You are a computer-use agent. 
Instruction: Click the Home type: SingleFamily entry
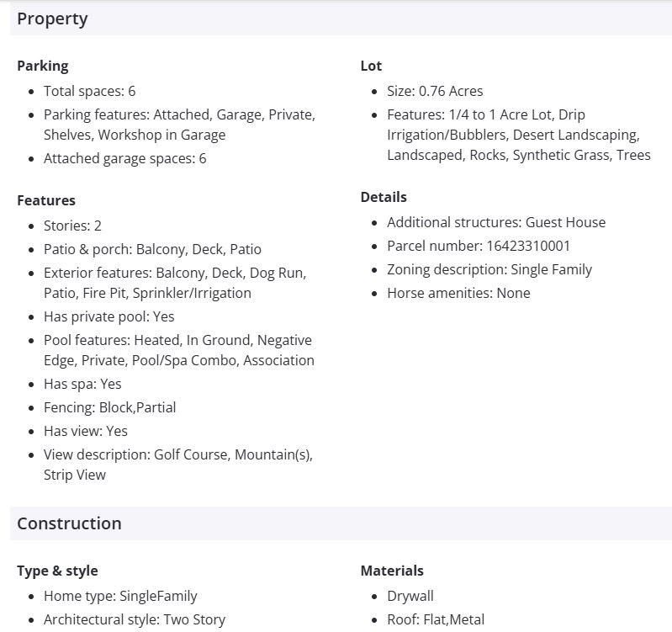pyautogui.click(x=120, y=596)
